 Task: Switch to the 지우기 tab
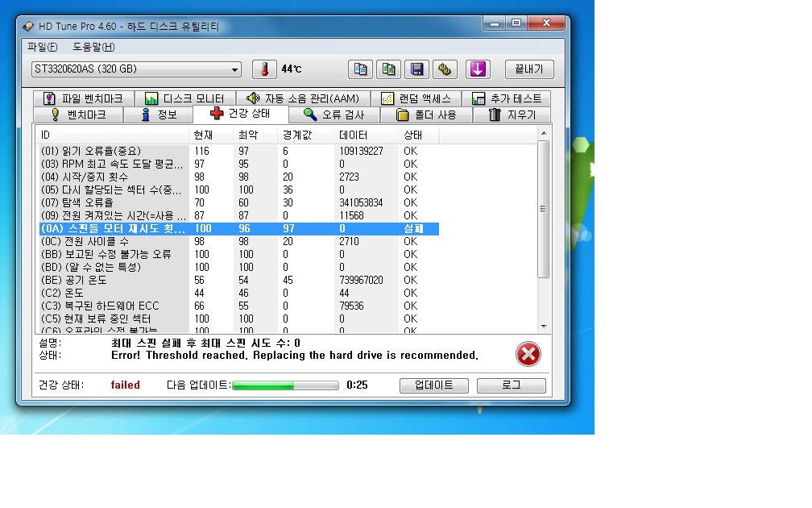[x=512, y=115]
